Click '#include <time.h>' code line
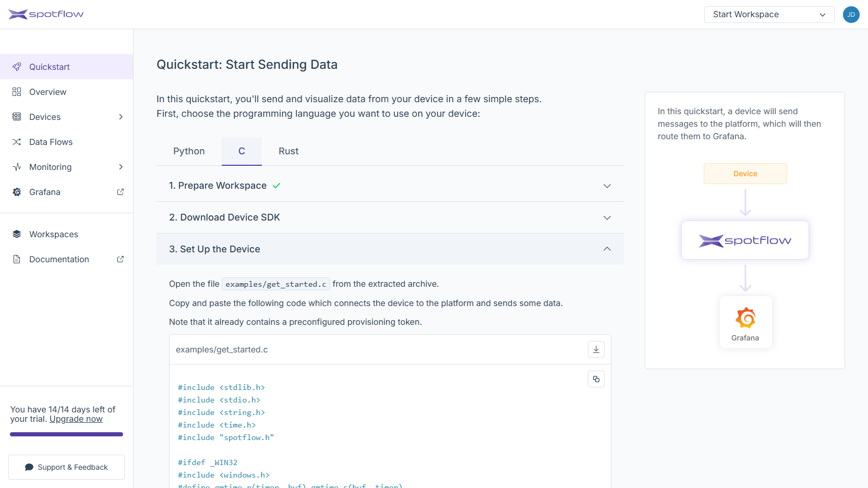 tap(217, 425)
